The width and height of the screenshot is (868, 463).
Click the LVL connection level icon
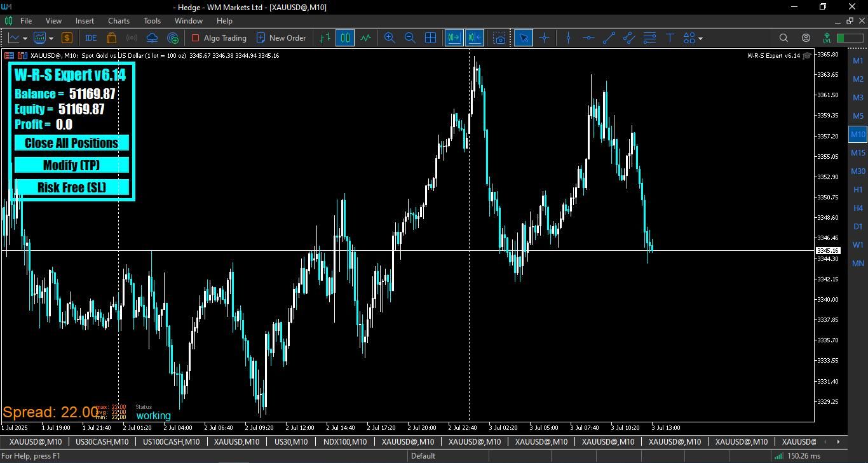tap(827, 38)
